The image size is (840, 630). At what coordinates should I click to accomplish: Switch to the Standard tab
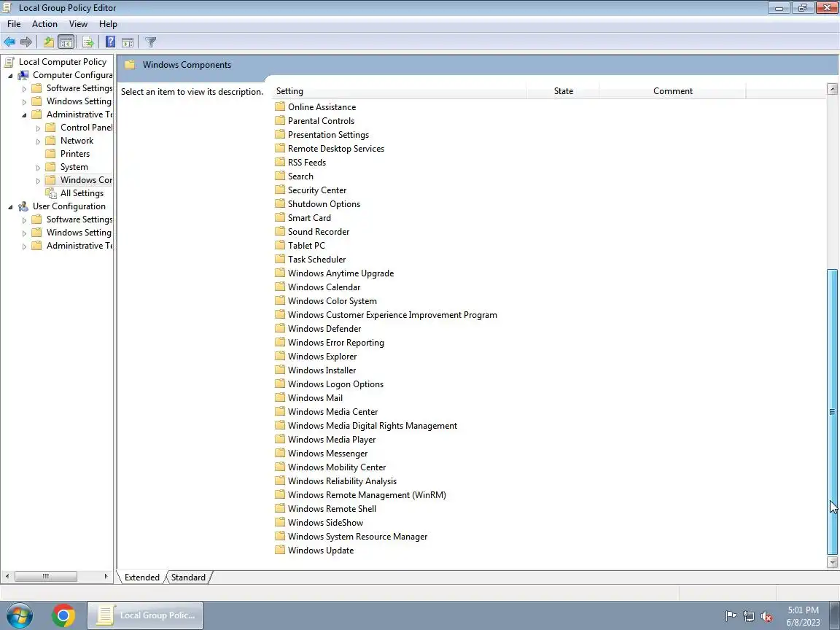188,577
